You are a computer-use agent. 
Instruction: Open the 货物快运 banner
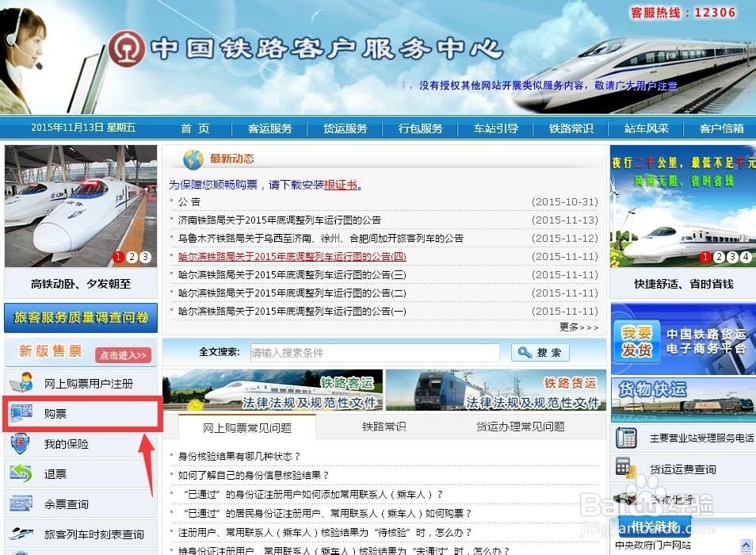pos(683,400)
